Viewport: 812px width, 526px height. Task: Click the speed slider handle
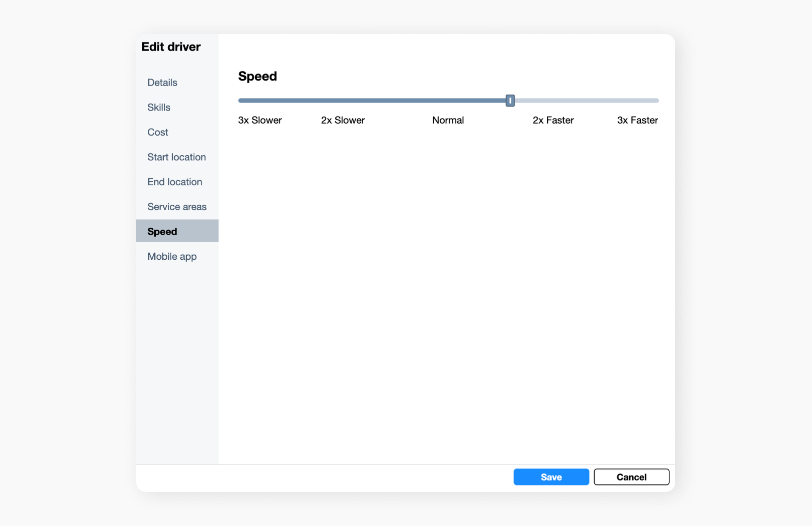point(510,101)
